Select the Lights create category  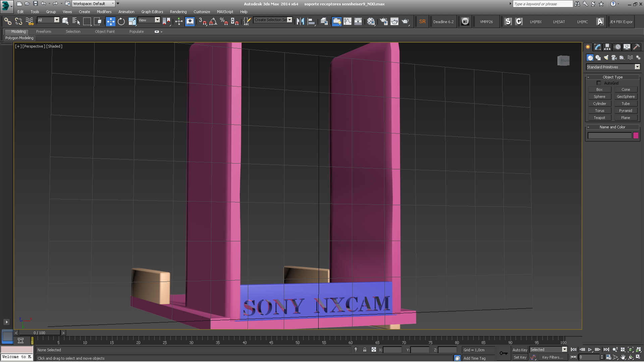[606, 58]
